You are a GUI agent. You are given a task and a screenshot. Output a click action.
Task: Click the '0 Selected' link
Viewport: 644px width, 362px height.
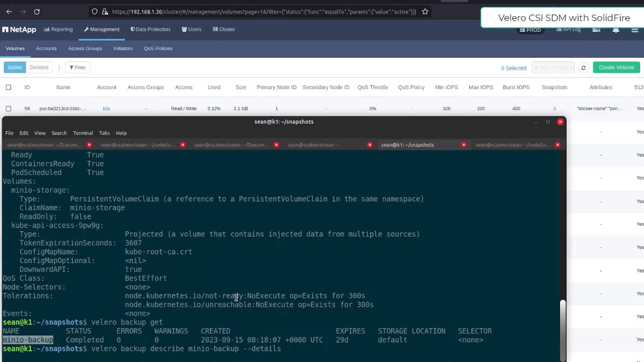(514, 68)
